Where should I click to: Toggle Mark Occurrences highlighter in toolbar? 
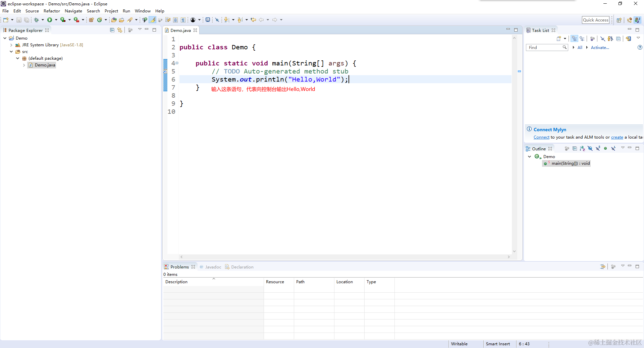tap(153, 20)
